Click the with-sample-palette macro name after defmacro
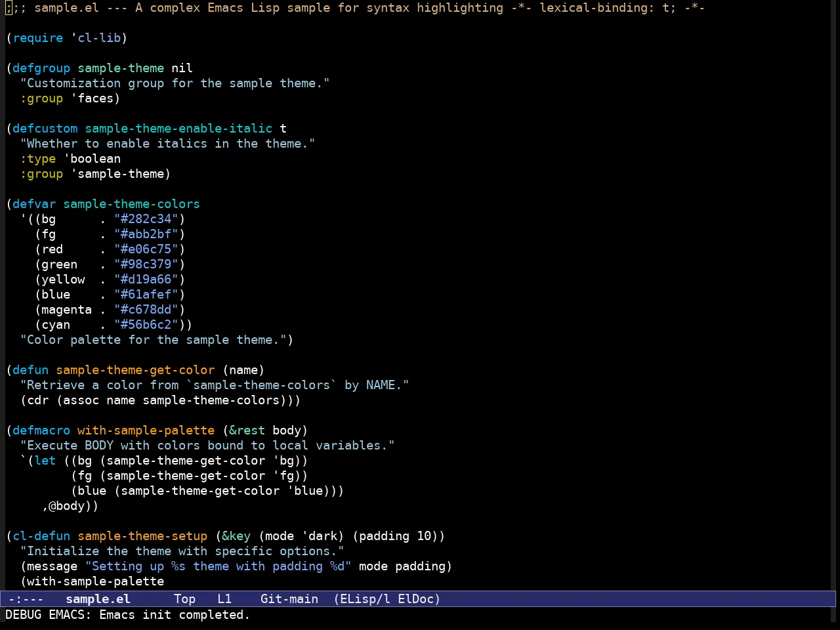This screenshot has width=840, height=630. tap(146, 430)
